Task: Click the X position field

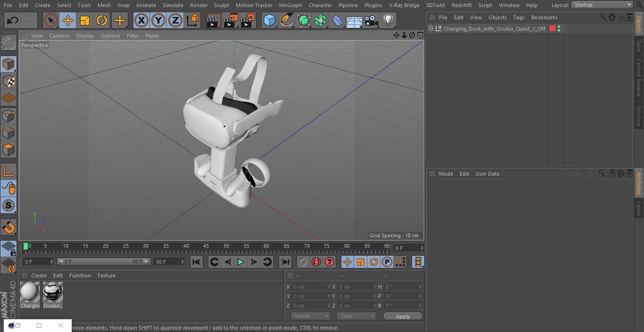Action: coord(311,287)
